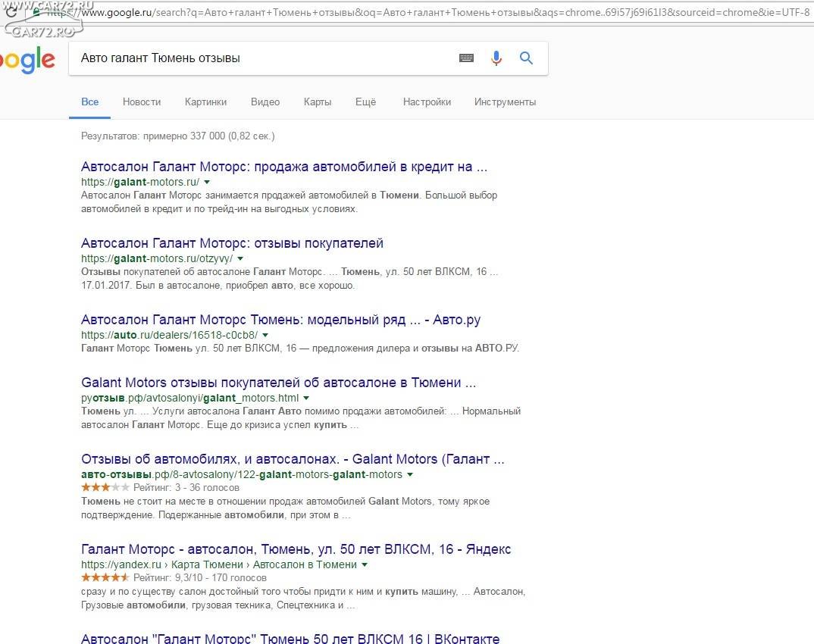Viewport: 814px width, 644px height.
Task: Open 'Galant Motors отзывы покупателей об автосалоне' result
Action: tap(278, 383)
